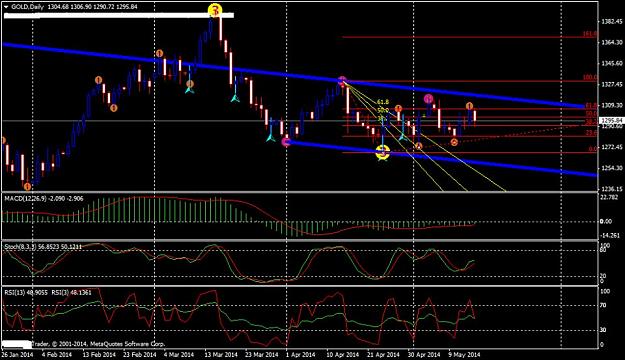The height and width of the screenshot is (360, 625).
Task: Click the orange marker above the 4 Mar high
Action: (x=159, y=53)
